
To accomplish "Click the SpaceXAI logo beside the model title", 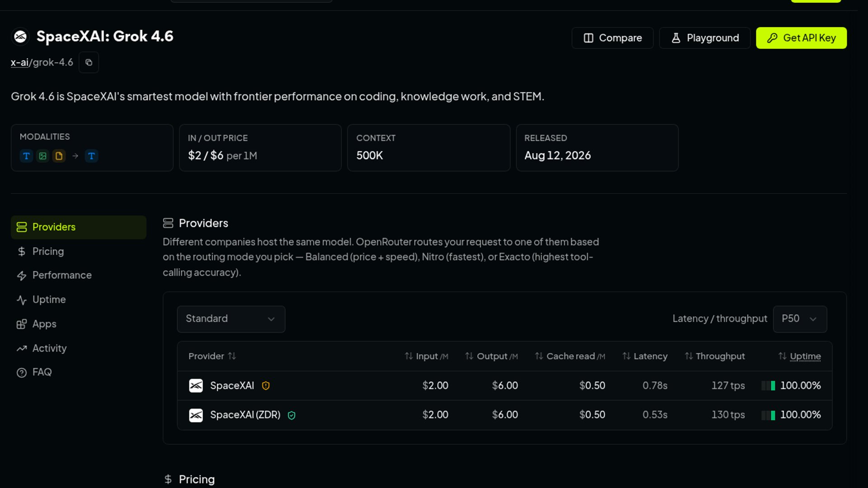I will 20,37.
